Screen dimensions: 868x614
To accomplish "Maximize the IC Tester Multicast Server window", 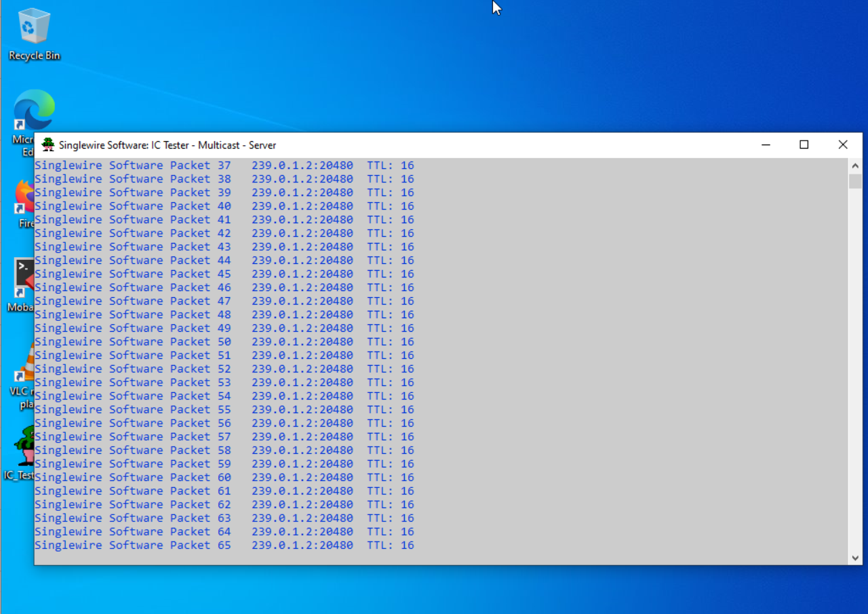I will coord(804,145).
